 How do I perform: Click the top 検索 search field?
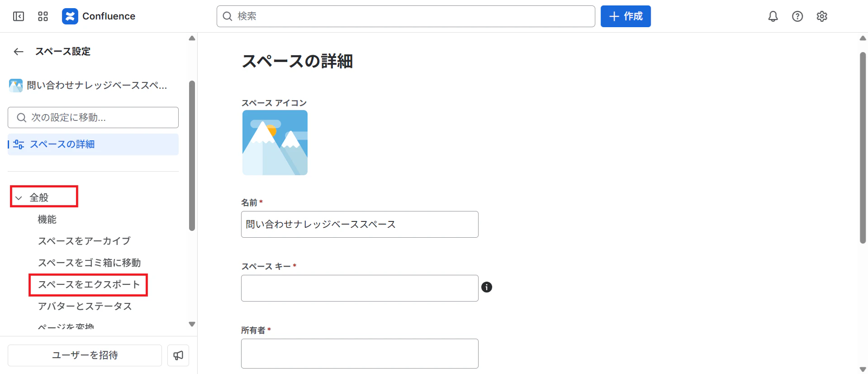pos(406,16)
